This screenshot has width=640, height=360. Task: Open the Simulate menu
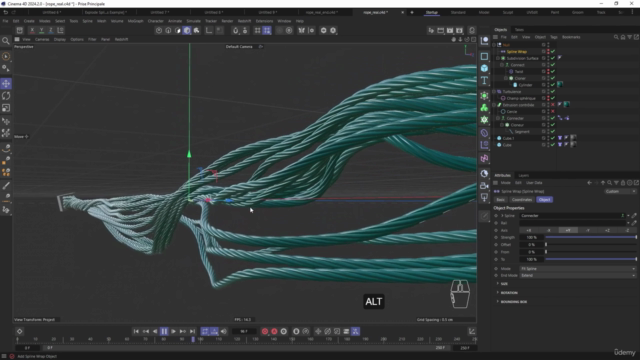click(193, 21)
